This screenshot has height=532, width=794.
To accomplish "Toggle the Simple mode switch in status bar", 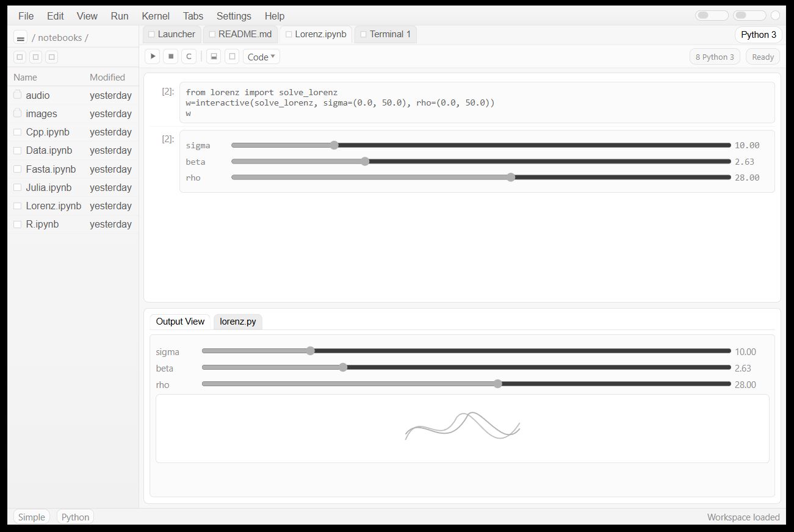I will 32,517.
